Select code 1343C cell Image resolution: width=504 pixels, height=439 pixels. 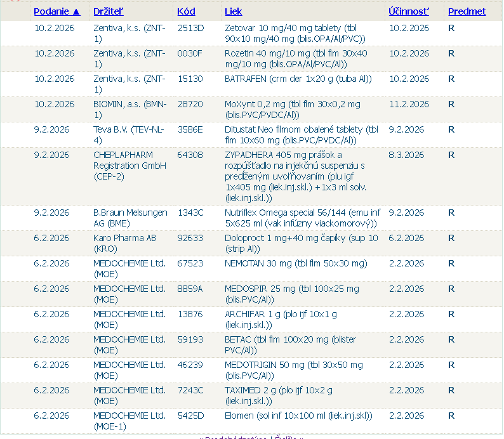coord(190,213)
